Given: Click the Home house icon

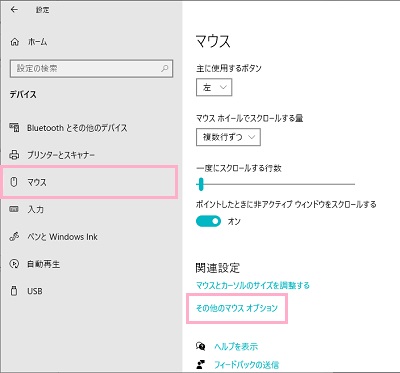Looking at the screenshot, I should 15,42.
